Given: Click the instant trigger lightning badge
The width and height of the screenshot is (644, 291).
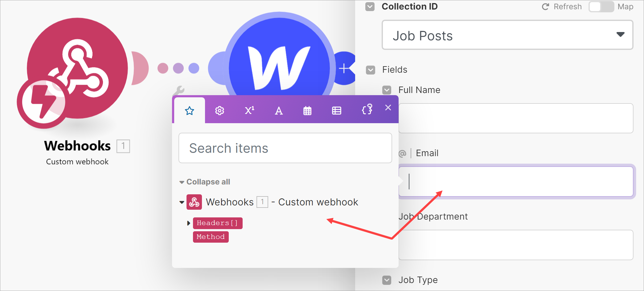Looking at the screenshot, I should point(43,102).
